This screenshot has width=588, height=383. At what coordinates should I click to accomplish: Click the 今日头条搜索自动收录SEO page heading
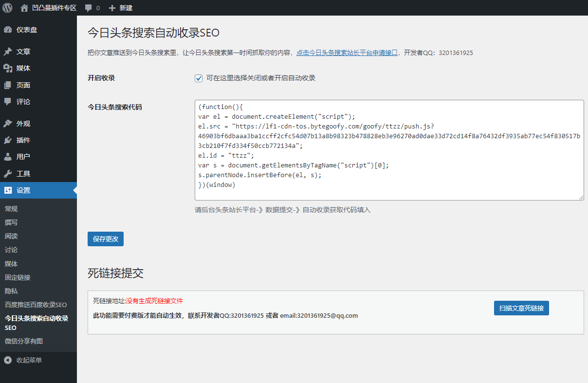tap(153, 33)
